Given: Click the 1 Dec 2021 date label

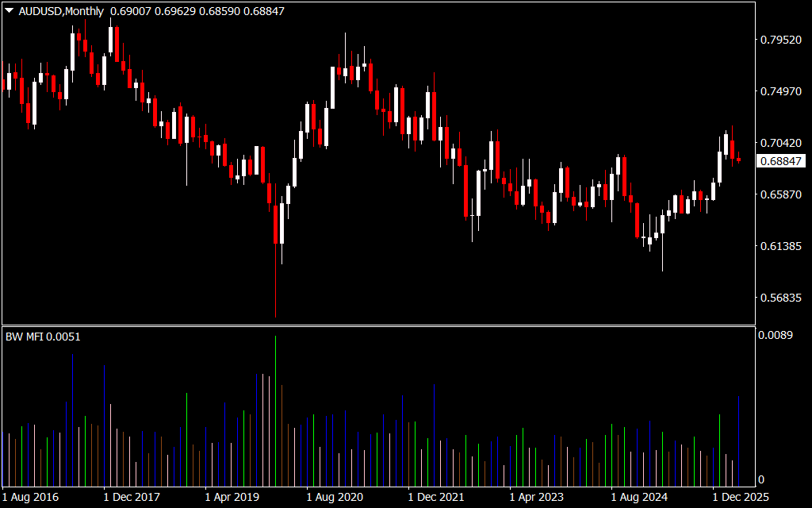Looking at the screenshot, I should pyautogui.click(x=435, y=498).
